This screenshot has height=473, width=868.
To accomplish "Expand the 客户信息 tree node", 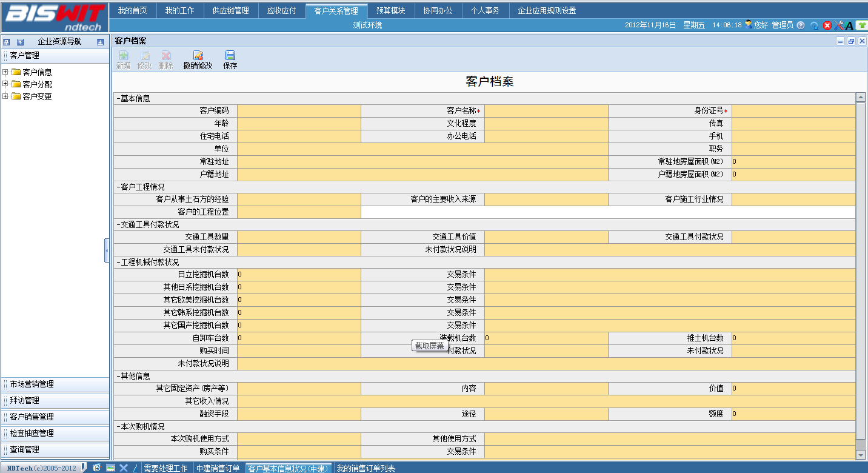I will click(x=5, y=72).
